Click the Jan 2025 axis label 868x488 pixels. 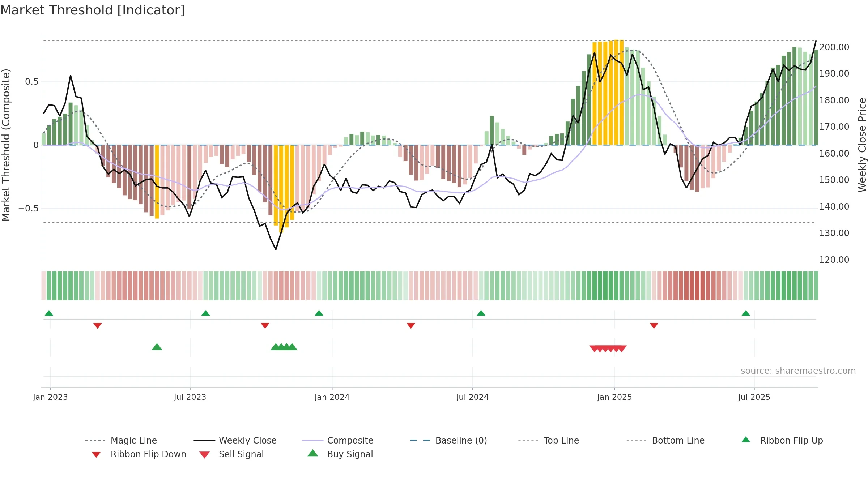click(614, 397)
